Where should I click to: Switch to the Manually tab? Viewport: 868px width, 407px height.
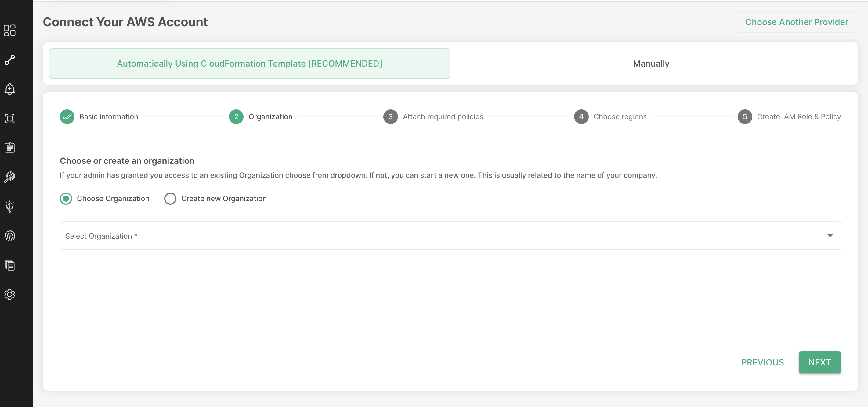(651, 64)
